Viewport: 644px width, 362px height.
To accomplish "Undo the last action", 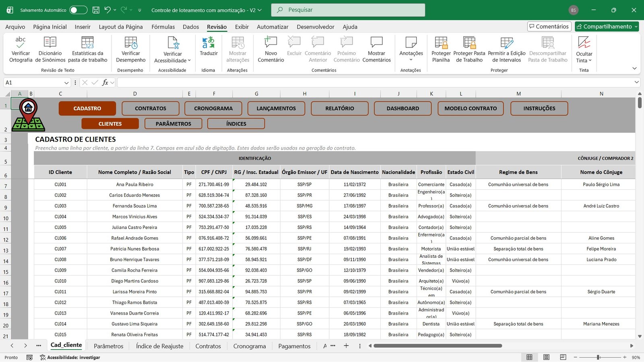I will tap(107, 10).
